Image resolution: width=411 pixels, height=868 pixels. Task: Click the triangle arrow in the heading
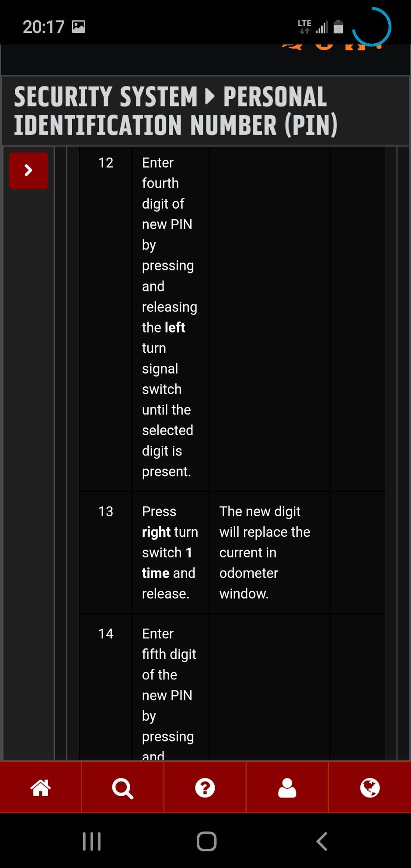click(x=210, y=96)
